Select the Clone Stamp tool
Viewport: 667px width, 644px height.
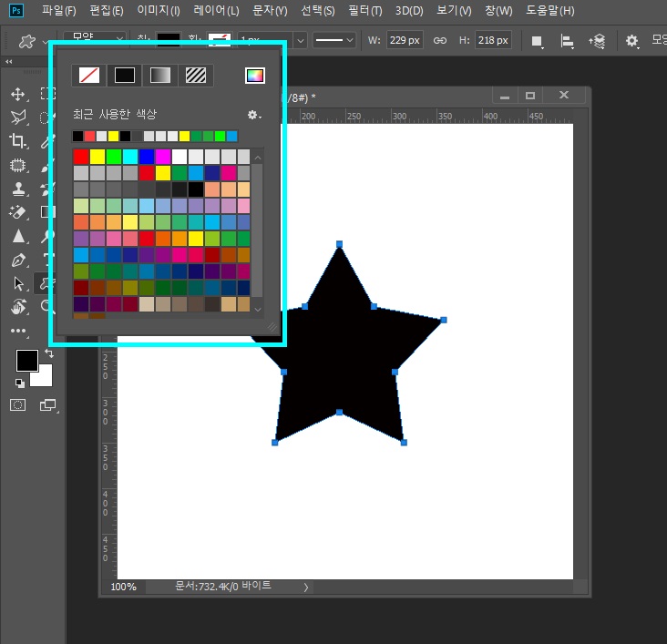coord(18,189)
